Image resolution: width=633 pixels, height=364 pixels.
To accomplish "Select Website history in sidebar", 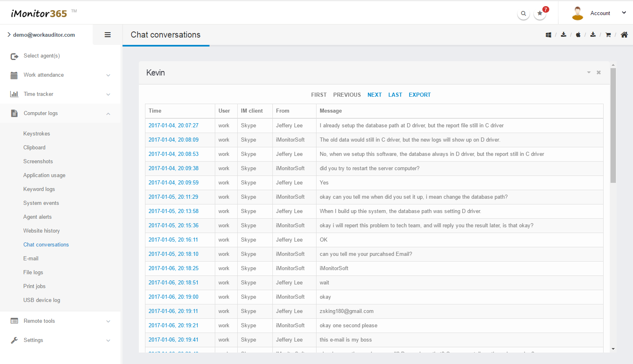I will pyautogui.click(x=42, y=231).
